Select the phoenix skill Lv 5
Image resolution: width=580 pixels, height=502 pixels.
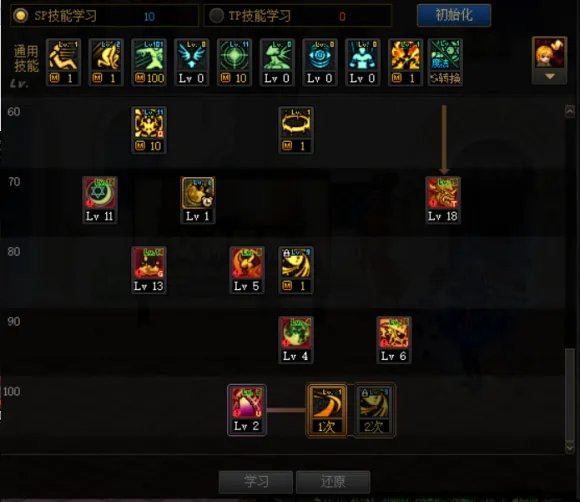point(247,270)
